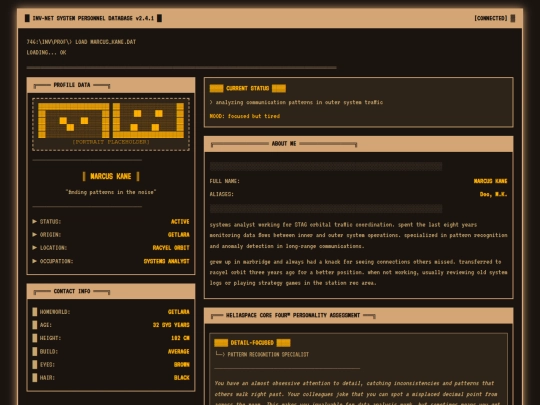Viewport: 540px width, 405px height.
Task: Click the block icon before INV-NET title
Action: click(x=27, y=18)
